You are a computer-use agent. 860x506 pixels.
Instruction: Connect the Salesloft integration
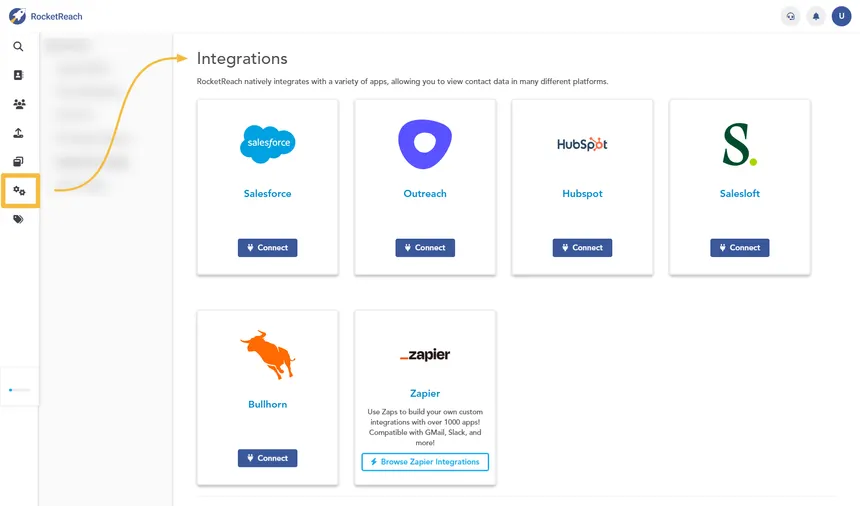pos(740,248)
